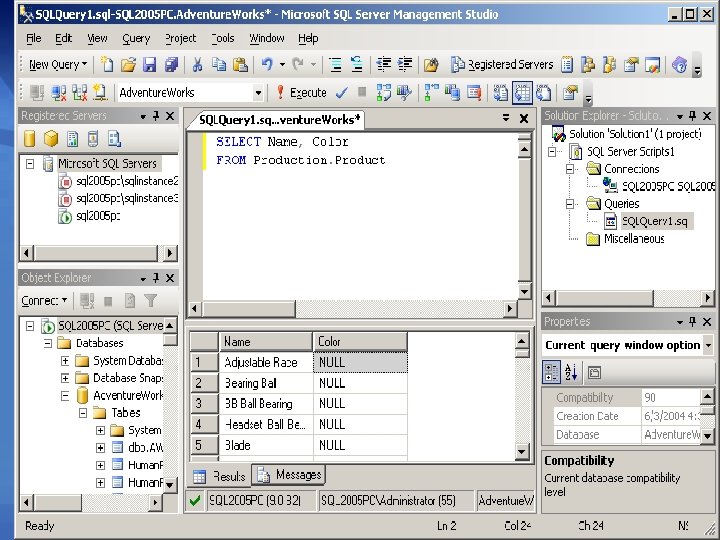Select the Bearing Ball cell
The width and height of the screenshot is (720, 540).
point(266,383)
